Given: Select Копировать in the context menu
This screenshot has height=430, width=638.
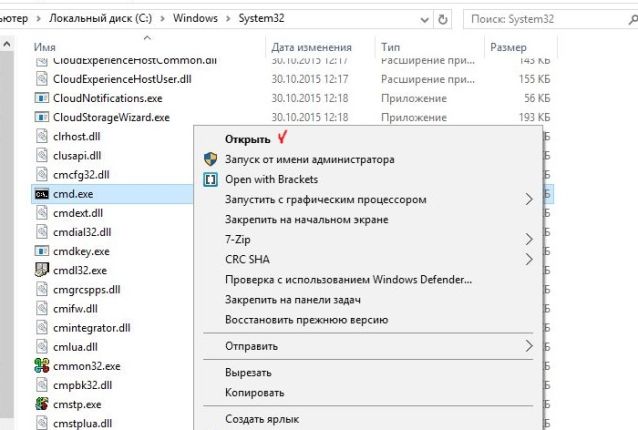Looking at the screenshot, I should coord(255,393).
